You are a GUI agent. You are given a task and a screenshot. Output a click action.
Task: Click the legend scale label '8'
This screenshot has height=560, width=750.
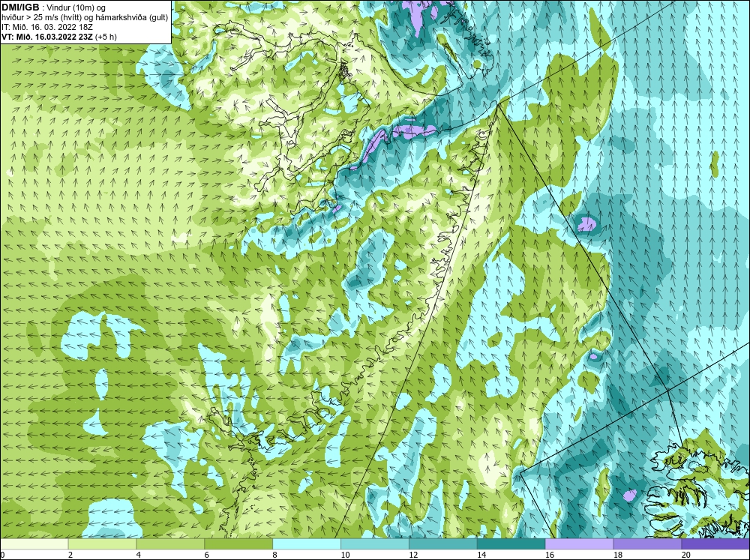(275, 555)
